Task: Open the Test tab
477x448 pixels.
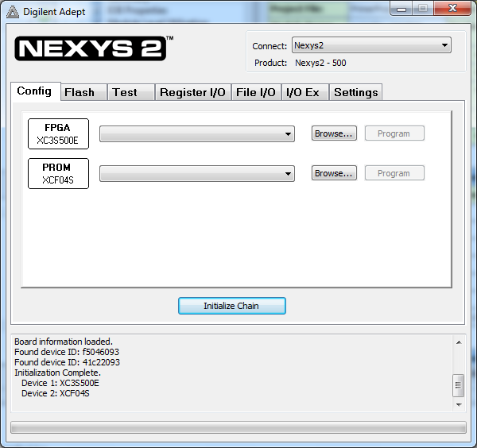Action: click(131, 92)
